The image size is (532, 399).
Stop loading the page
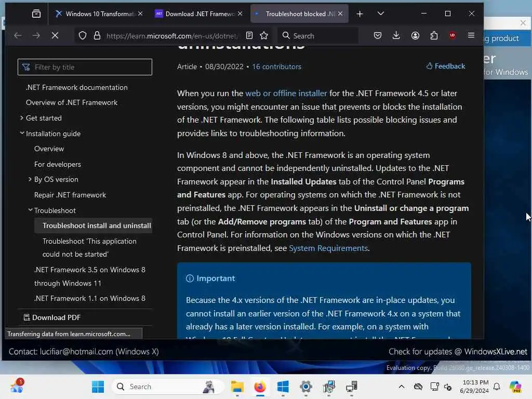55,35
